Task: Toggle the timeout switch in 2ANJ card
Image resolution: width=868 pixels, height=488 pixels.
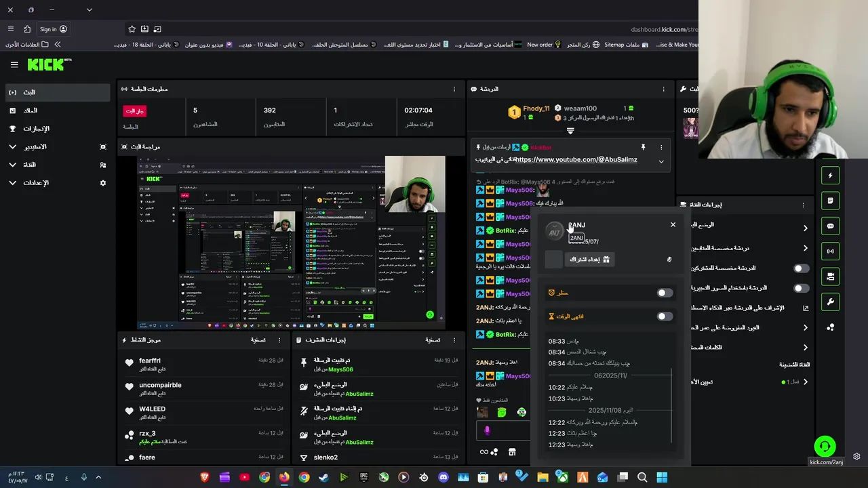Action: pyautogui.click(x=665, y=316)
